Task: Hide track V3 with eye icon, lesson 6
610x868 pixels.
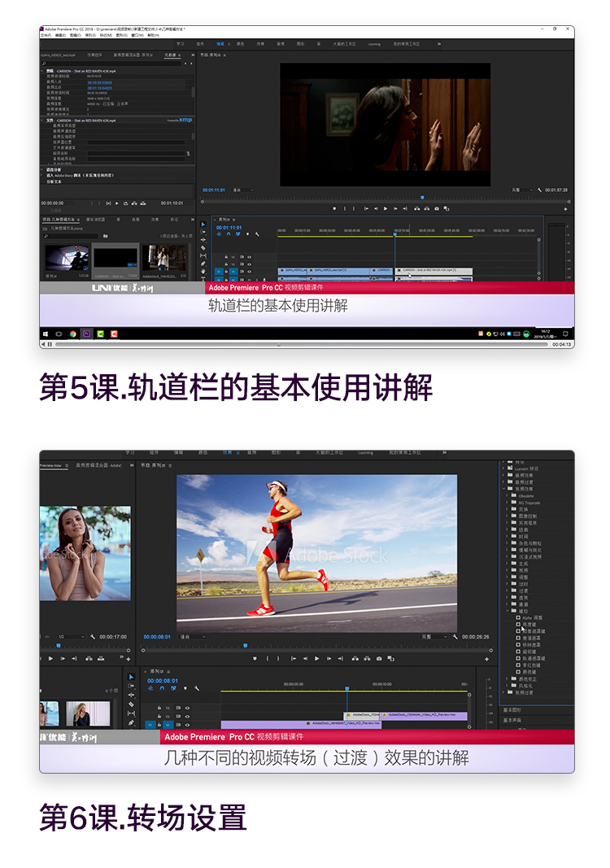Action: tap(187, 708)
